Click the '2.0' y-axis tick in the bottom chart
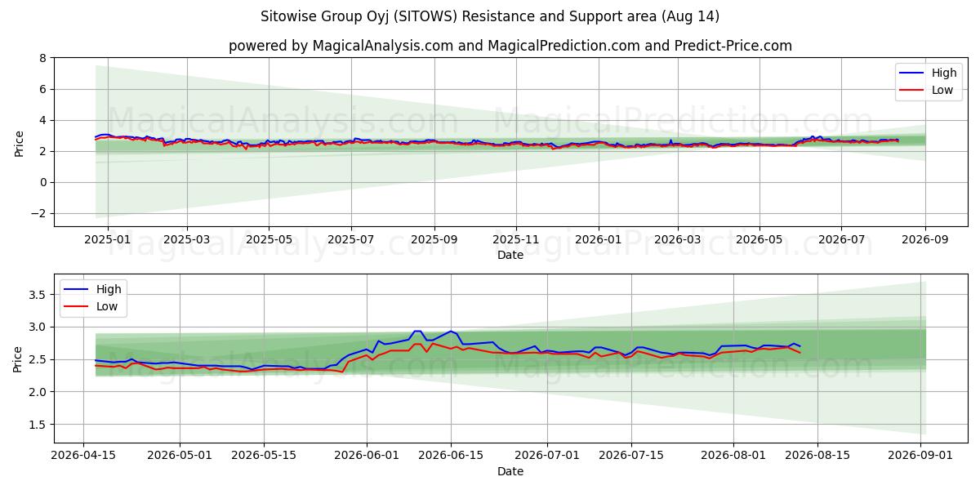Viewport: 980px width, 490px height. [x=39, y=392]
